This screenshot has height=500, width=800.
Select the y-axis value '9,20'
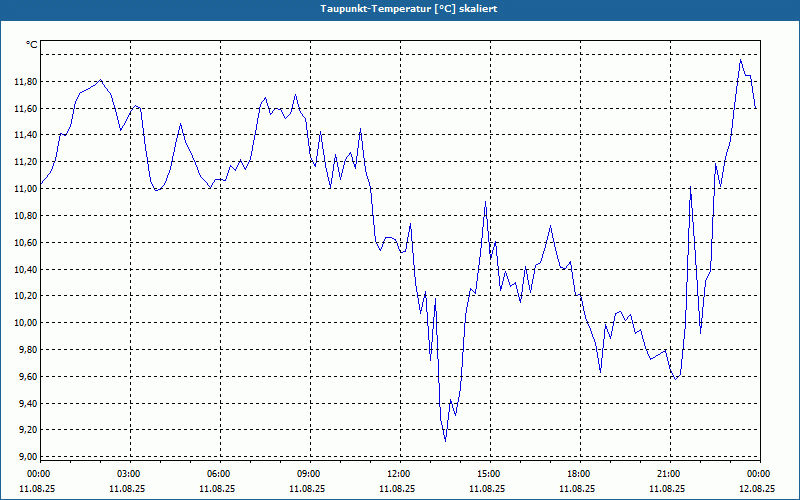pos(28,430)
